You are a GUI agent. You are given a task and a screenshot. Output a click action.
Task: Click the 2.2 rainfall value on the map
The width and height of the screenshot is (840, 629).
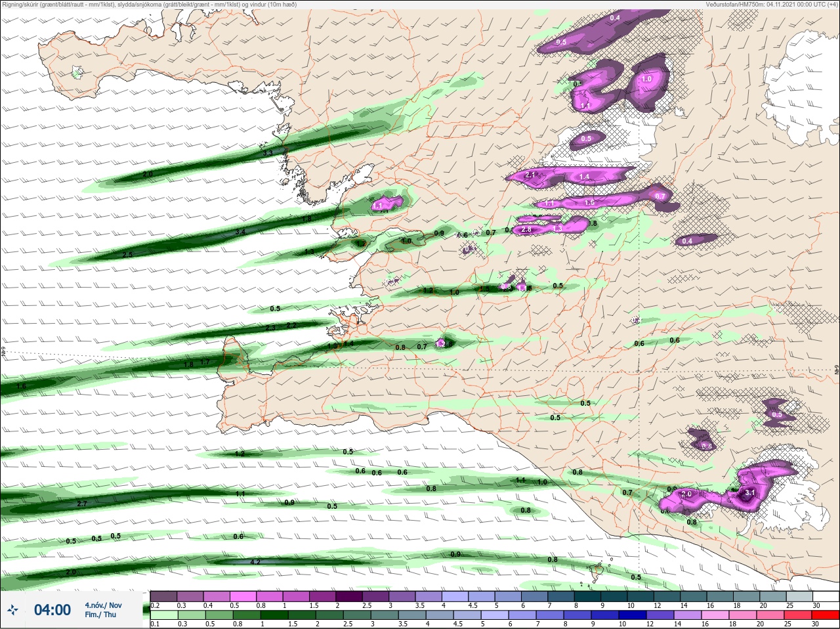tap(291, 325)
